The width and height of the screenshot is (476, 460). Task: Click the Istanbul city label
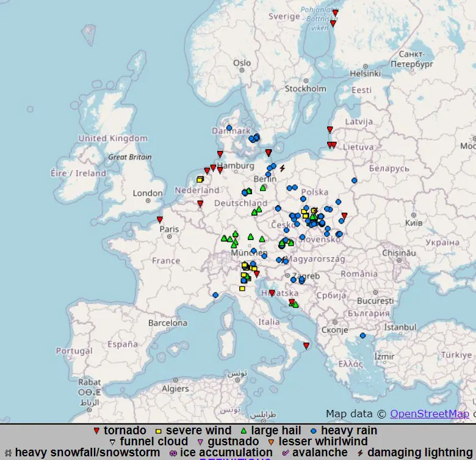(x=400, y=327)
